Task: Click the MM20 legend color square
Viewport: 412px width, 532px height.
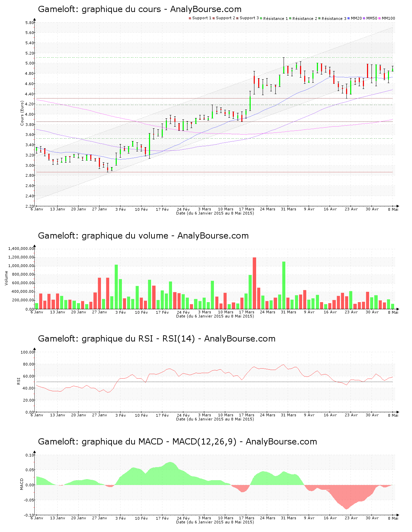Action: [x=348, y=18]
